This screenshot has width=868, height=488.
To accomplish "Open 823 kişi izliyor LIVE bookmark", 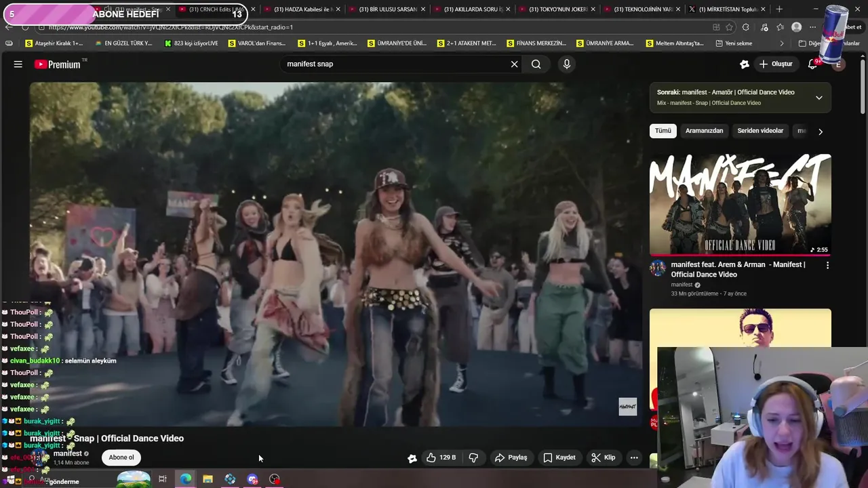I will [191, 43].
